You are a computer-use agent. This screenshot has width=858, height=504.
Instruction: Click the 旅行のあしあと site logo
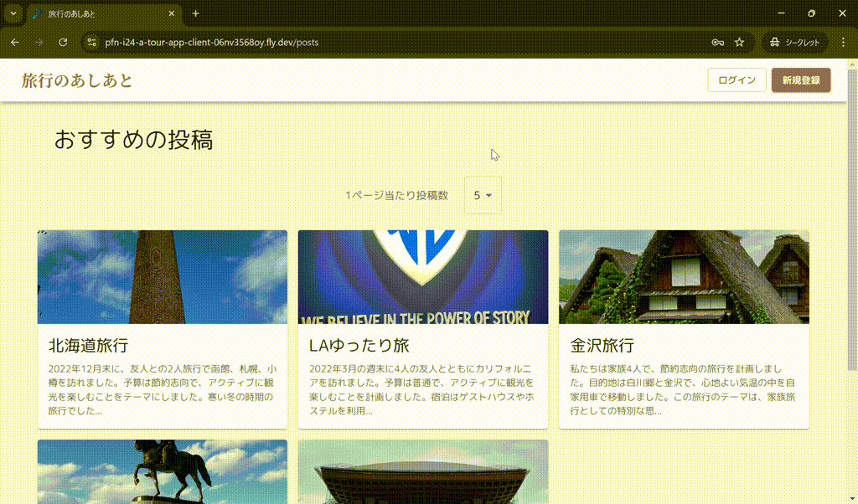pos(77,80)
